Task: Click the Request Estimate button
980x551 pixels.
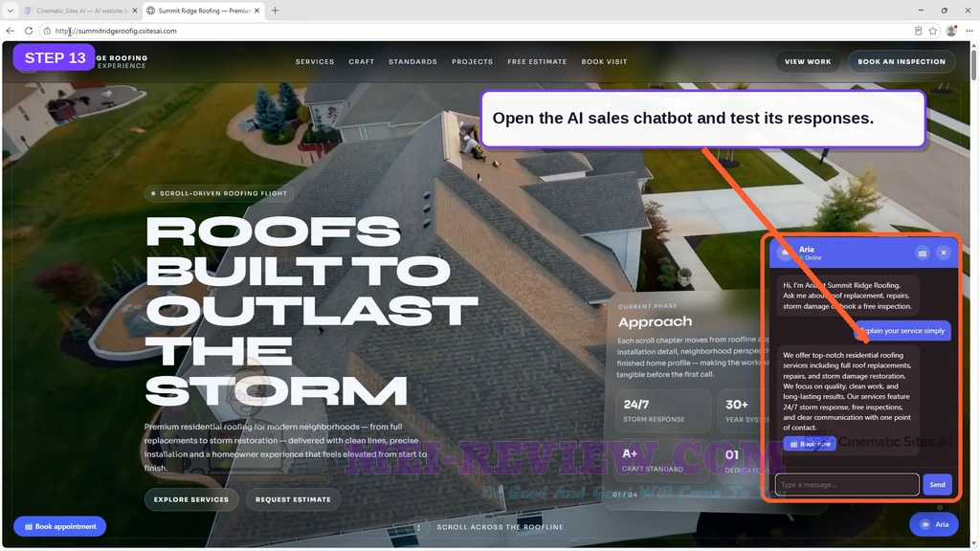Action: click(293, 499)
